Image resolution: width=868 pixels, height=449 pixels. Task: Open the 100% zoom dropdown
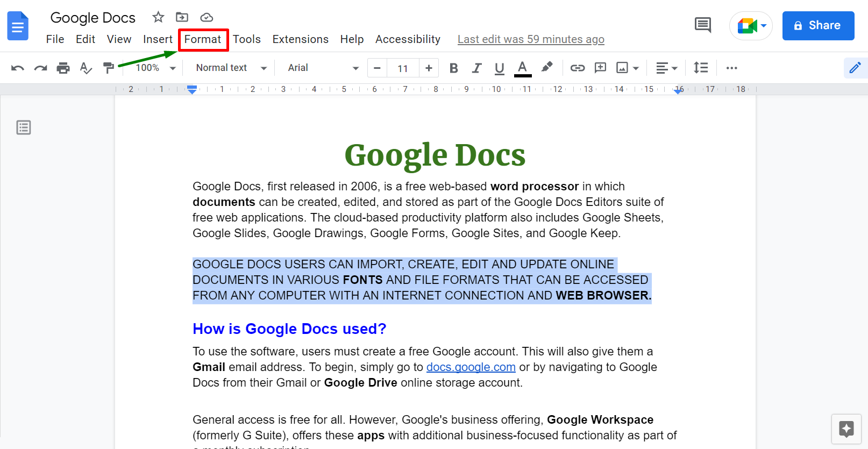point(155,68)
